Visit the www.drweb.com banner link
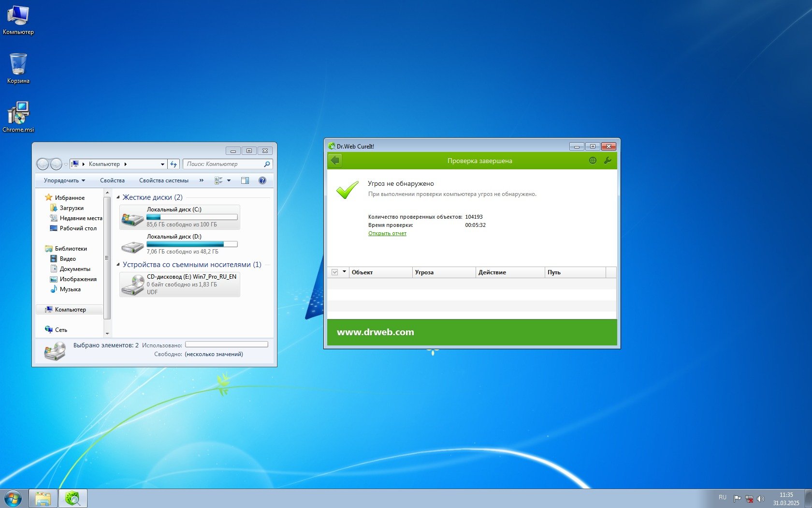 [375, 332]
